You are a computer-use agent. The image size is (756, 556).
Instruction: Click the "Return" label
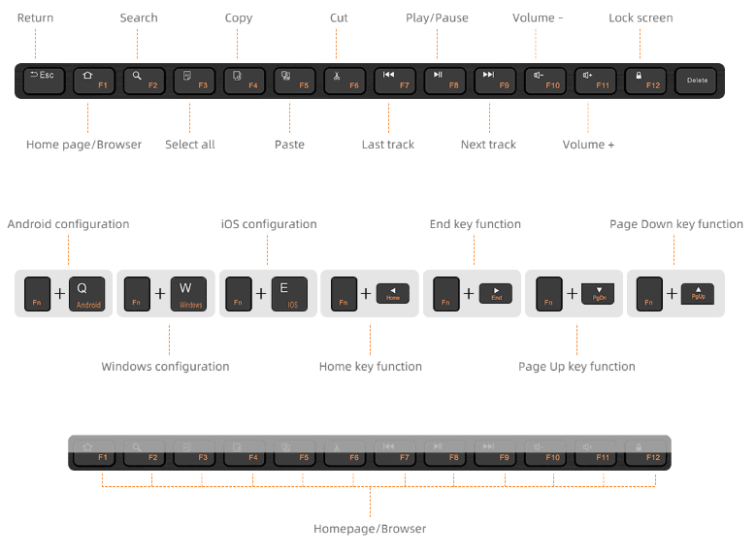pyautogui.click(x=35, y=17)
